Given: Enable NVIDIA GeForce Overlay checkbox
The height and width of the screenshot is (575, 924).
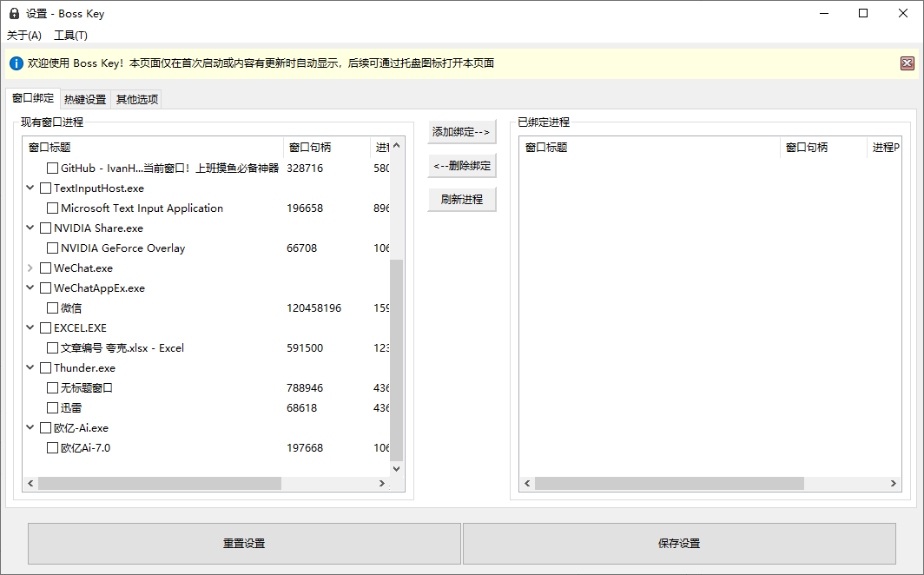Looking at the screenshot, I should tap(53, 248).
